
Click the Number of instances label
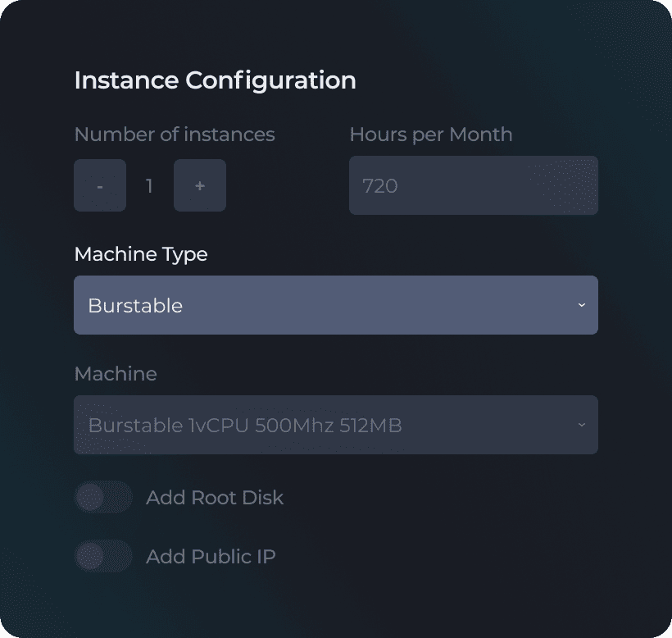click(175, 134)
